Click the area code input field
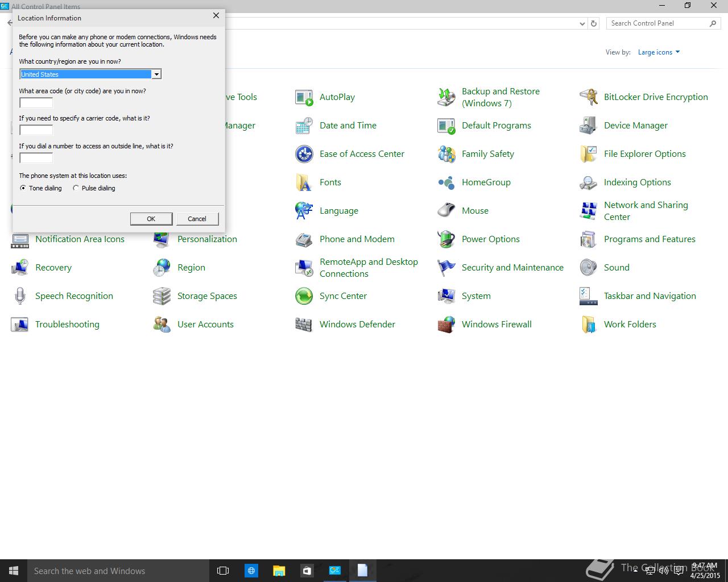728x582 pixels. (36, 103)
